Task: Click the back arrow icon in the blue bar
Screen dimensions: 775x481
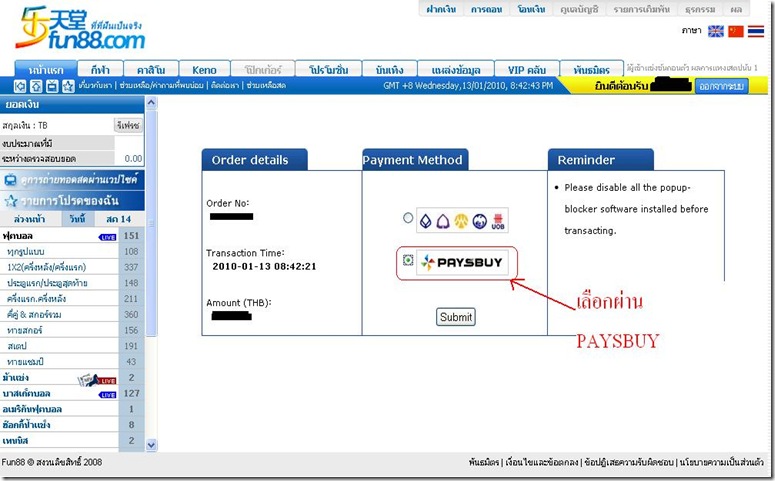Action: coord(19,86)
